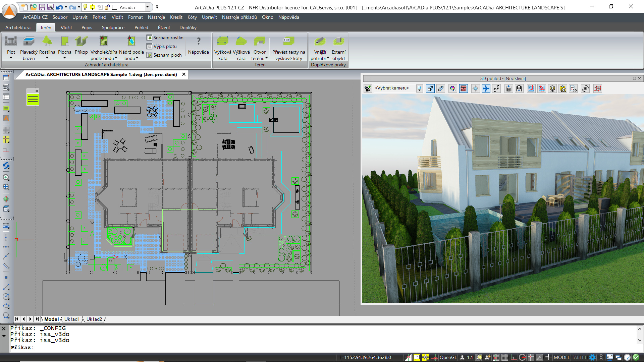Screen dimensions: 644x362
Task: Click Převést texty na výškové kóty
Action: (288, 48)
